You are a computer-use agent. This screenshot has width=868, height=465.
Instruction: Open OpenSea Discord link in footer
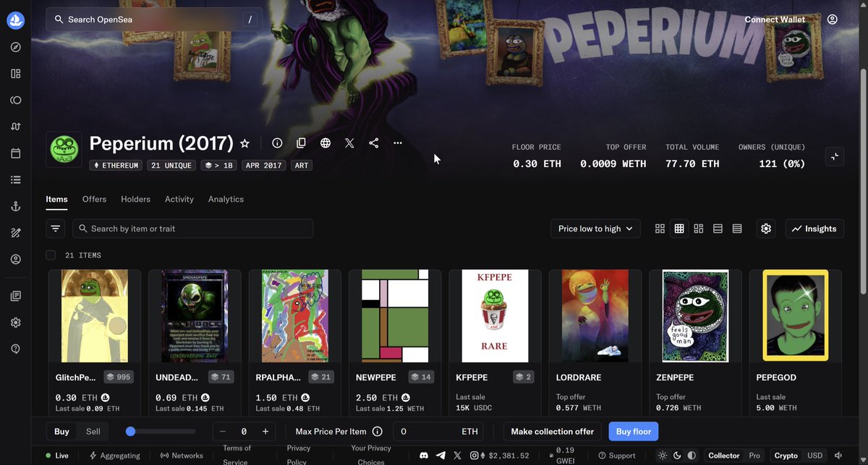pyautogui.click(x=425, y=456)
